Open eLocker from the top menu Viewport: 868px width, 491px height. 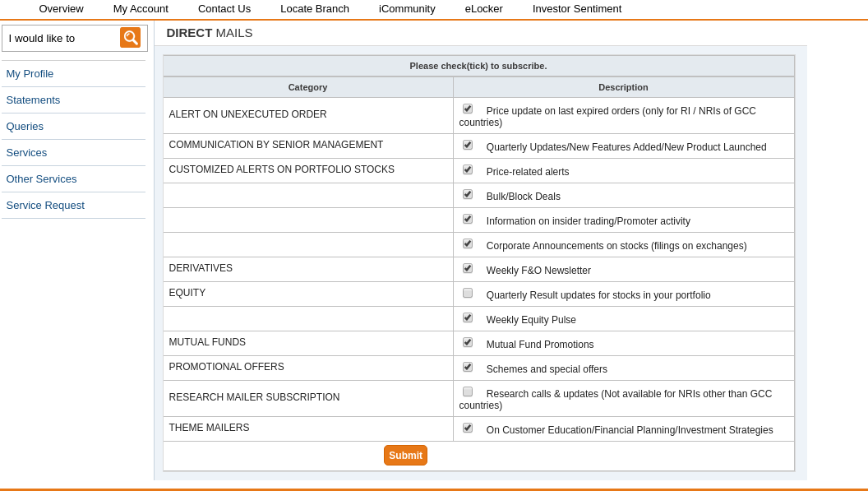[x=484, y=9]
